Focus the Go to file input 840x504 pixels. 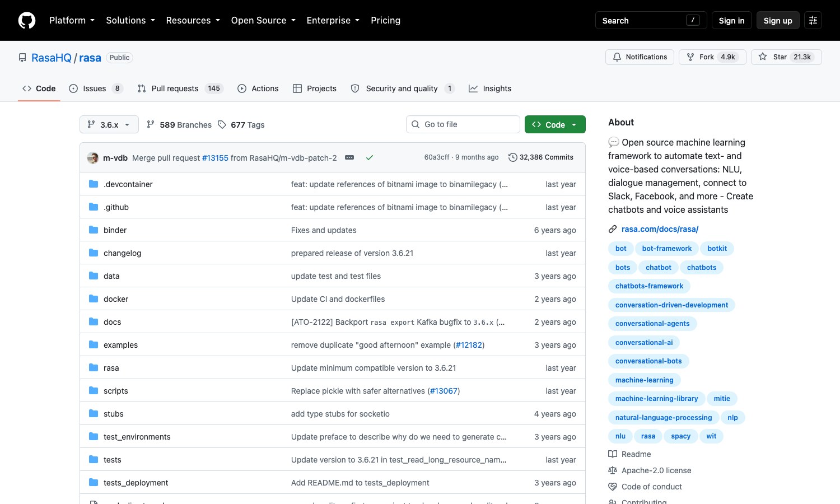[x=463, y=124]
